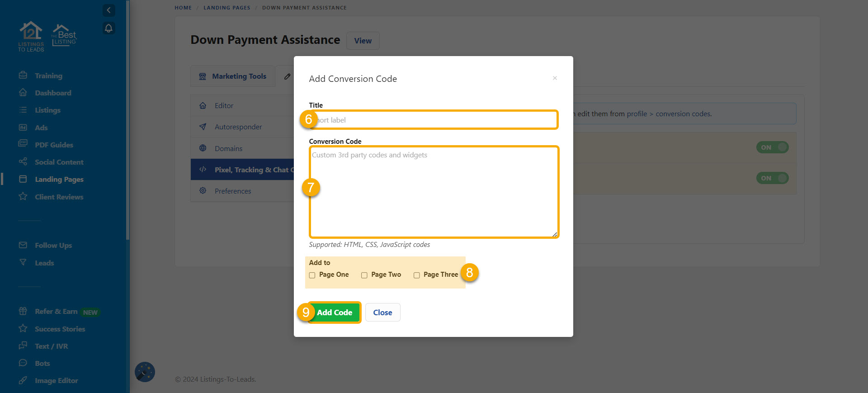Check the Page One checkbox

[x=312, y=275]
